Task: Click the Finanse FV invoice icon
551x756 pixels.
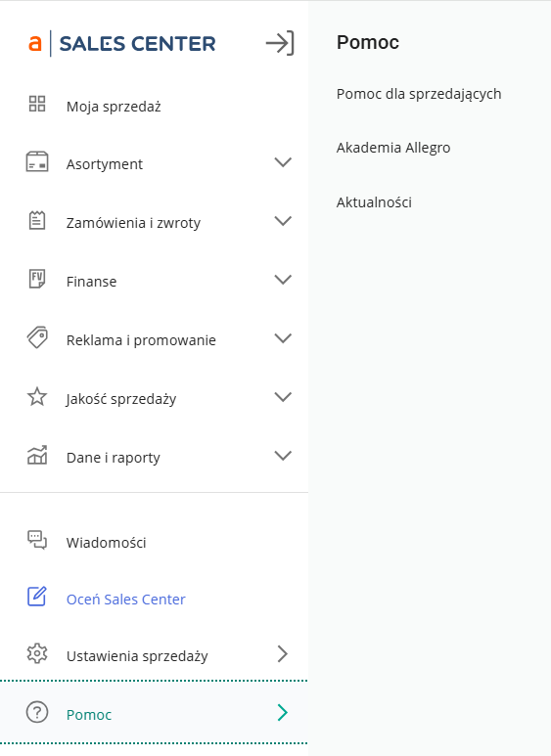Action: pyautogui.click(x=37, y=279)
